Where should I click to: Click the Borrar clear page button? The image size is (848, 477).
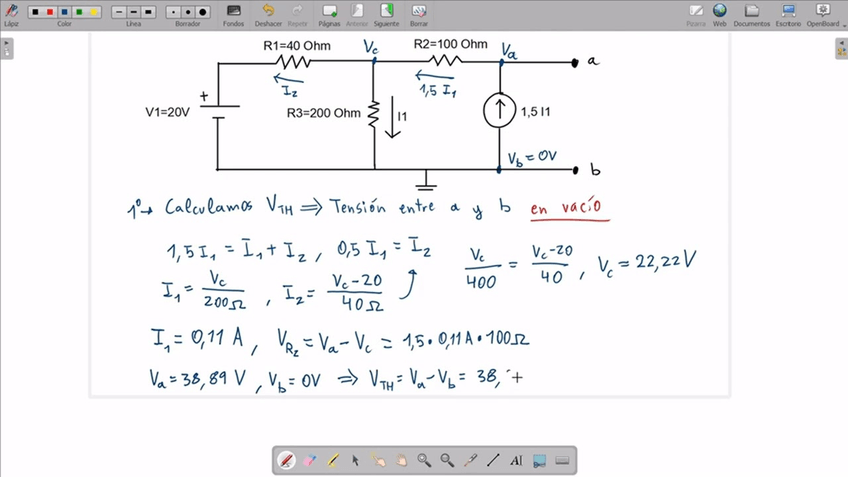(x=419, y=15)
